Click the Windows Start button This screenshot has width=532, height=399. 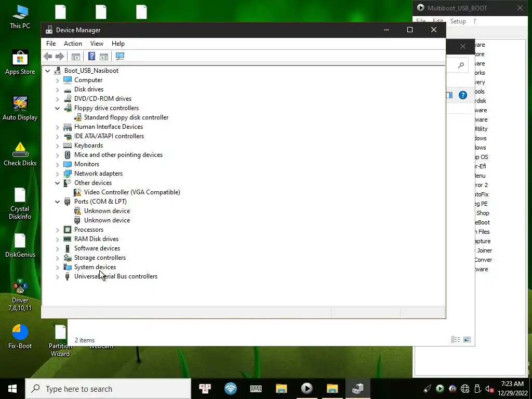[12, 389]
